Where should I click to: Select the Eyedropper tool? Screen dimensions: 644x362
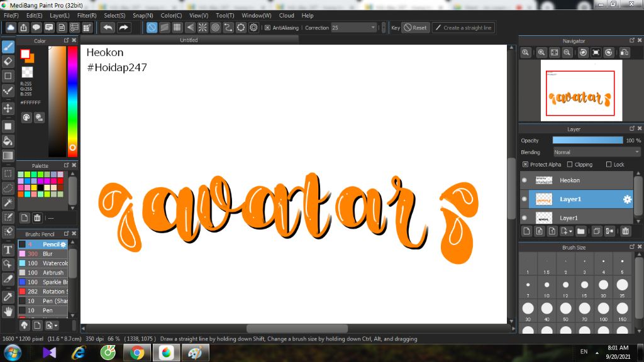coord(8,297)
